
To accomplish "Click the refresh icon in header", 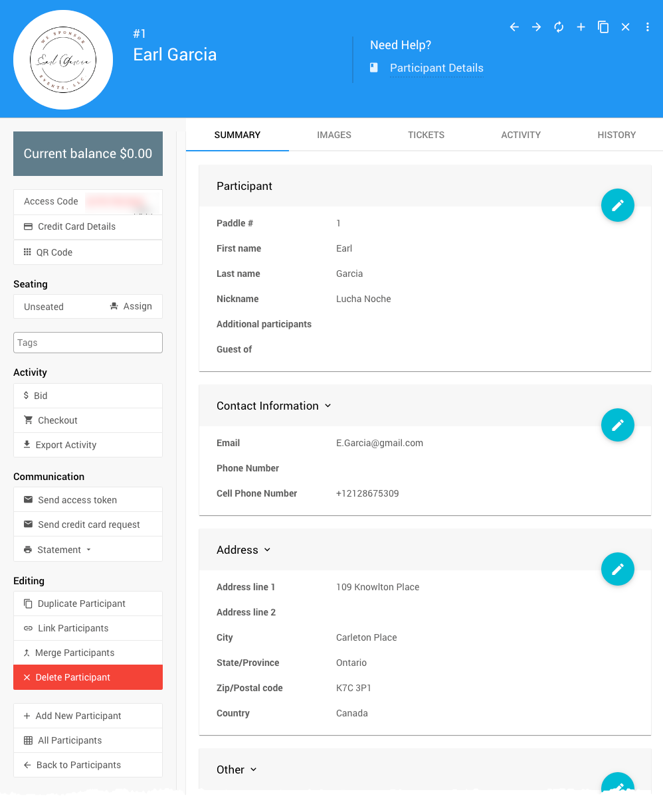I will click(559, 27).
